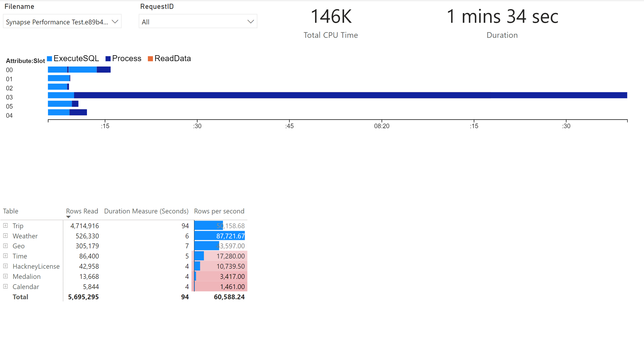The height and width of the screenshot is (362, 644).
Task: Expand the Trip table row
Action: [5, 226]
